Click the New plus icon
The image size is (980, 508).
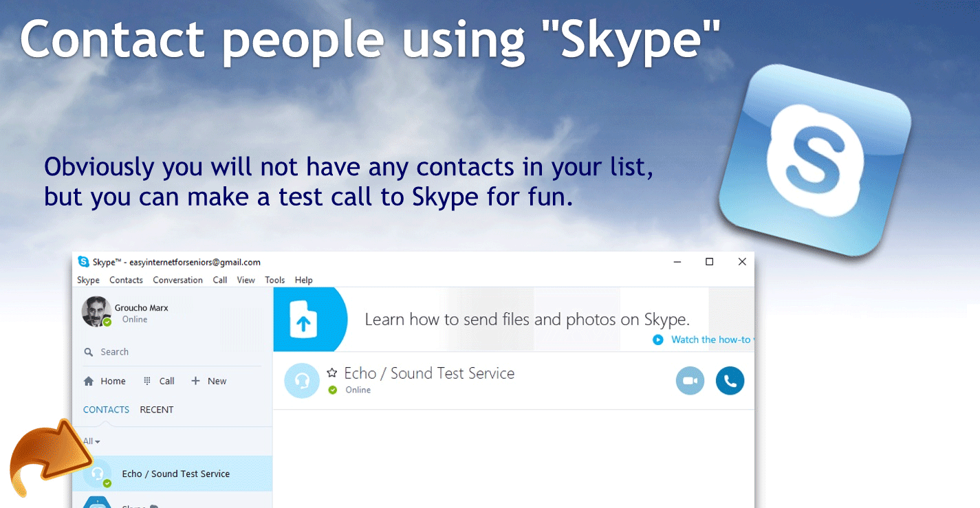coord(196,381)
